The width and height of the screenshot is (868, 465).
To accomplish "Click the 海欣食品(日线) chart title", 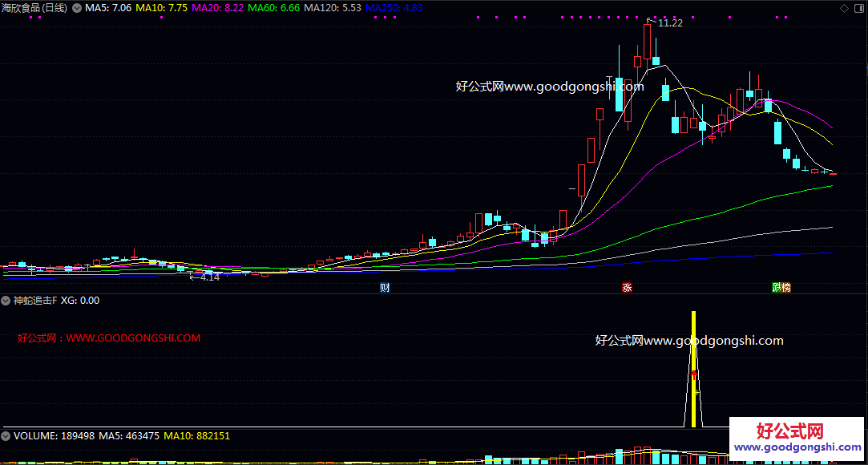I will (35, 8).
